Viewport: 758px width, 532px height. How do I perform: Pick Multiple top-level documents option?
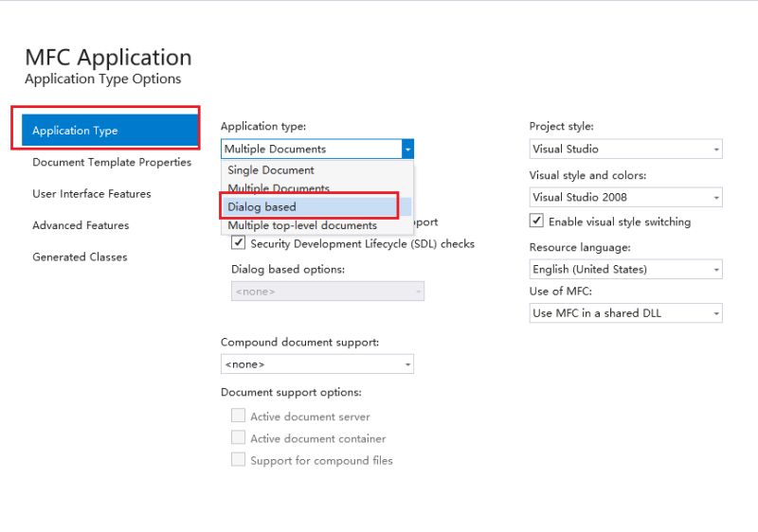[x=317, y=225]
